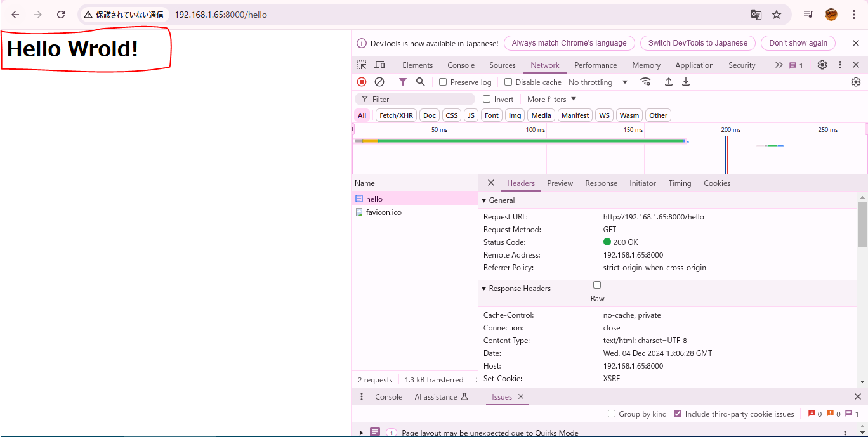Viewport: 868px width, 437px height.
Task: Open AI assistance drawer tab
Action: point(442,396)
